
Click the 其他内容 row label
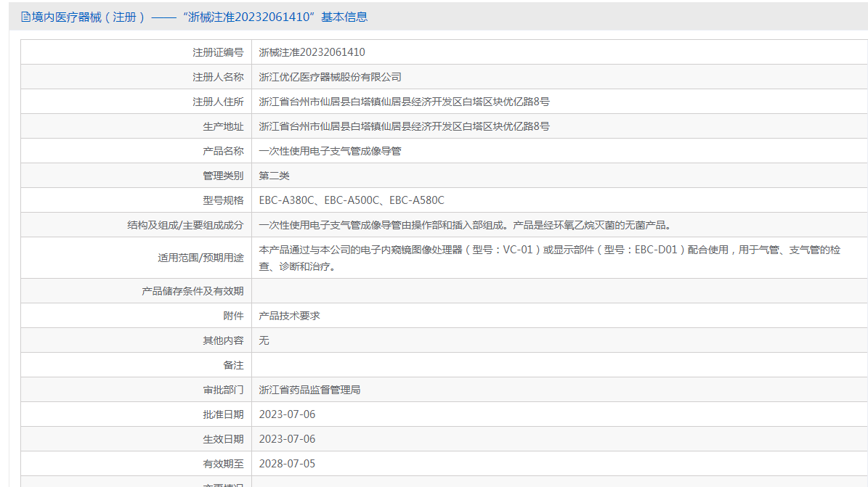pyautogui.click(x=223, y=340)
